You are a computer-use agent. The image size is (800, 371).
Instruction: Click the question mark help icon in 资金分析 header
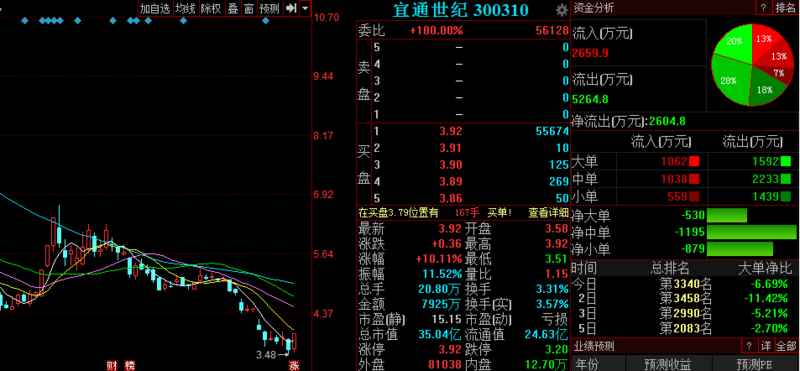pos(763,7)
